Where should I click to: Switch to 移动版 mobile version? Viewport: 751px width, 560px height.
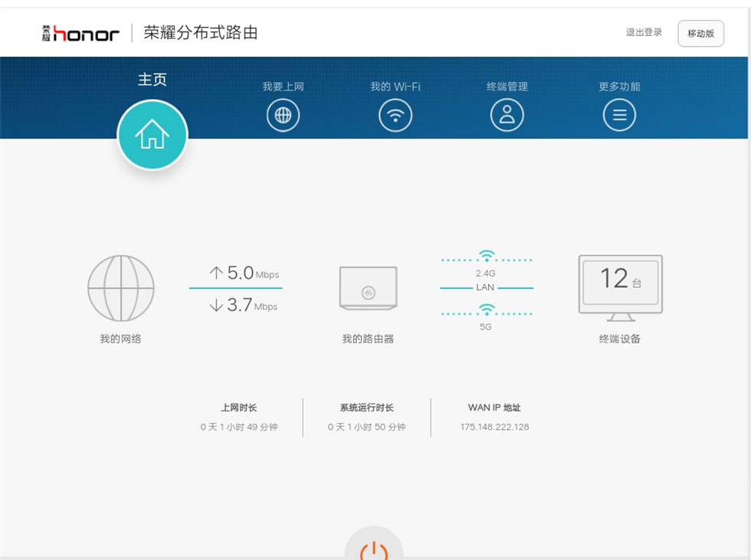coord(700,34)
